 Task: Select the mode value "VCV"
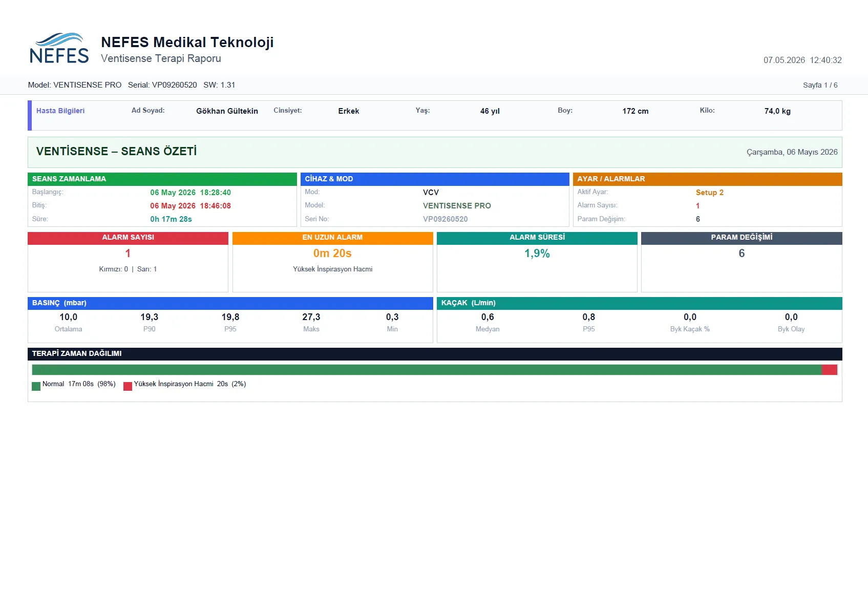click(x=431, y=193)
